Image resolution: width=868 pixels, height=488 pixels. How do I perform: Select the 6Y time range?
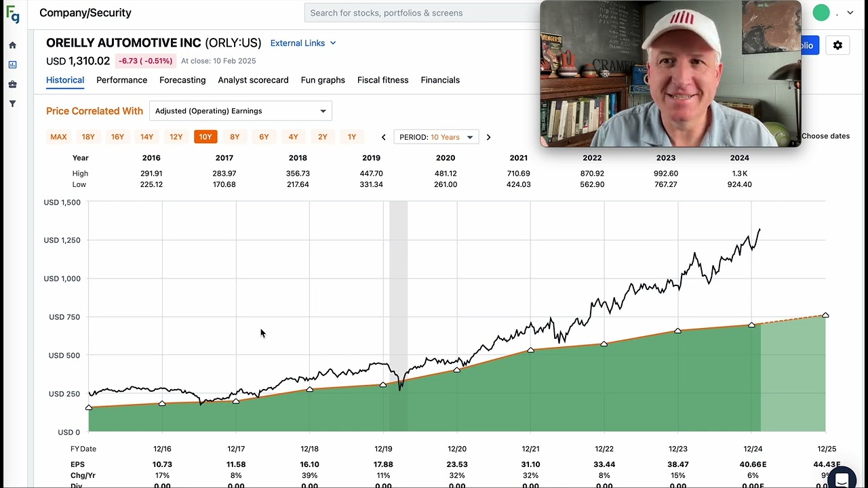click(264, 137)
